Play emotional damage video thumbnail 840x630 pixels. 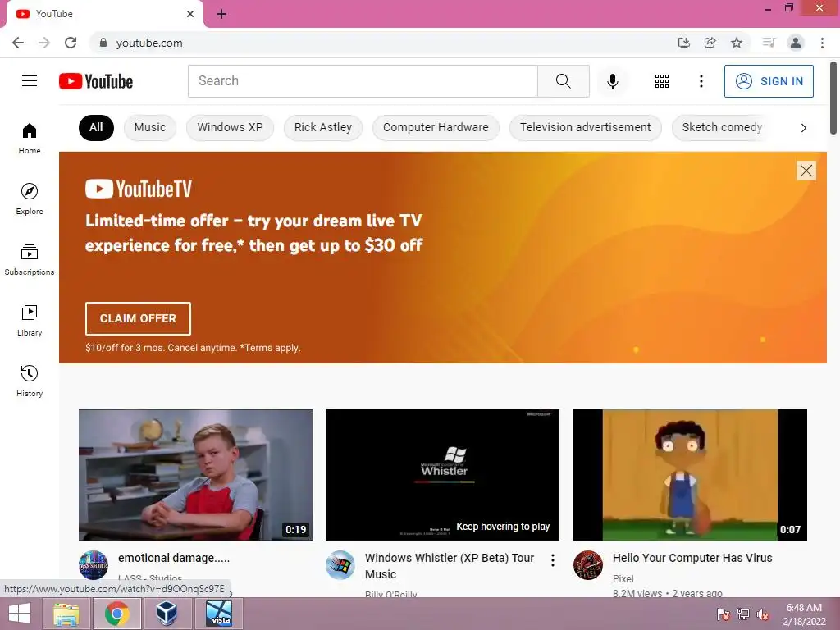195,475
